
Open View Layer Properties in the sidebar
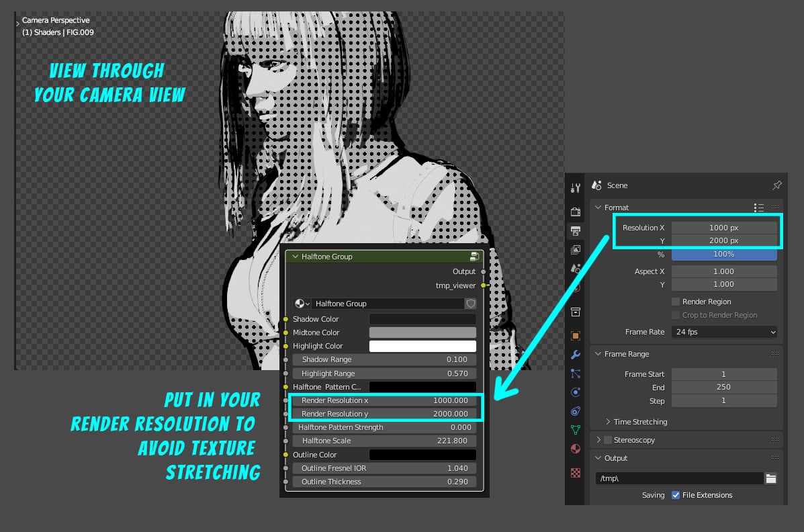575,249
